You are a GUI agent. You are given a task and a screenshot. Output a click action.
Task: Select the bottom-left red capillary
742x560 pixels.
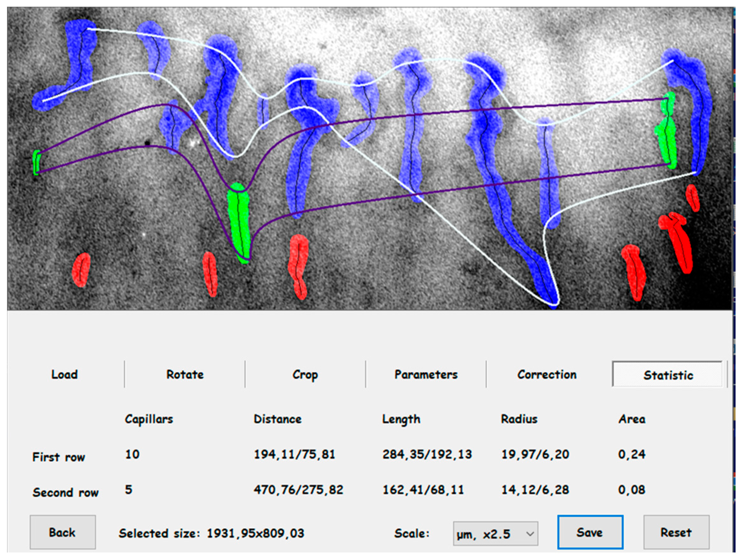click(81, 270)
